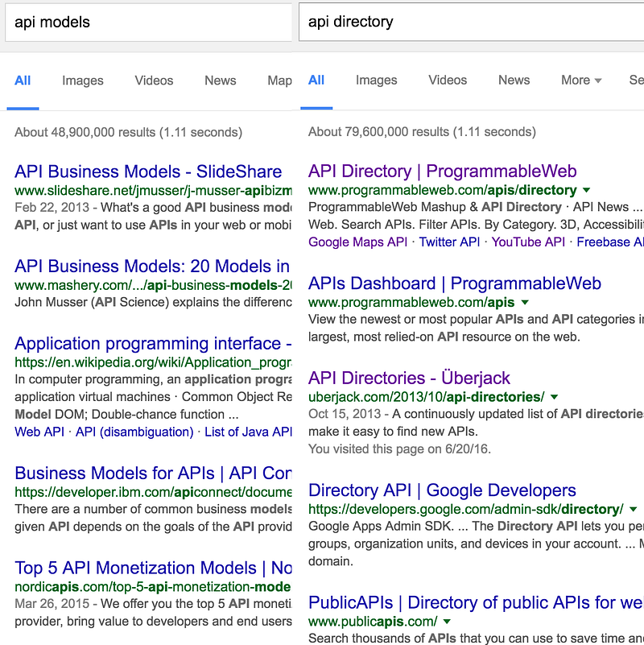Open dropdown arrow after uberjack.com api-directories URL
Image resolution: width=644 pixels, height=645 pixels.
(555, 397)
